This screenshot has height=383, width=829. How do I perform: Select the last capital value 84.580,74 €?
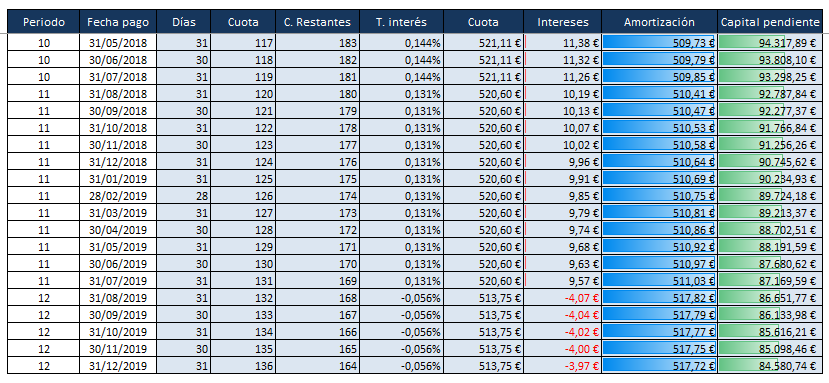(x=770, y=366)
